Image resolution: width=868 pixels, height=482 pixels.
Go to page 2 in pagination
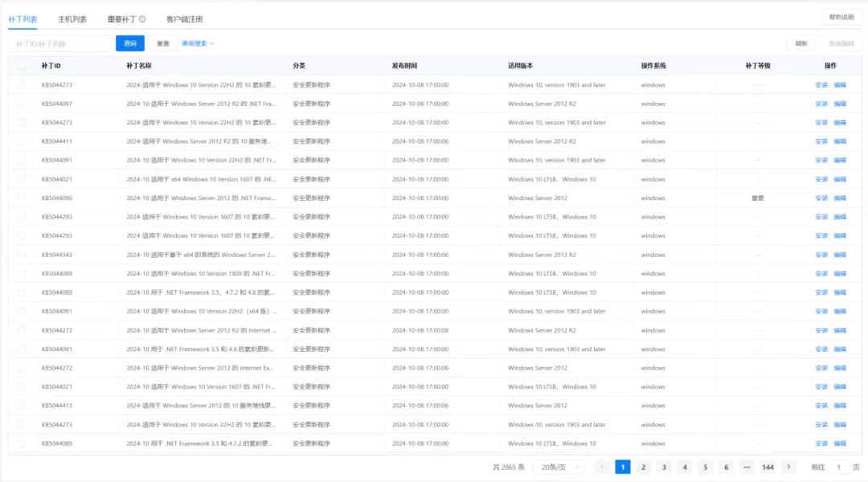pyautogui.click(x=643, y=467)
